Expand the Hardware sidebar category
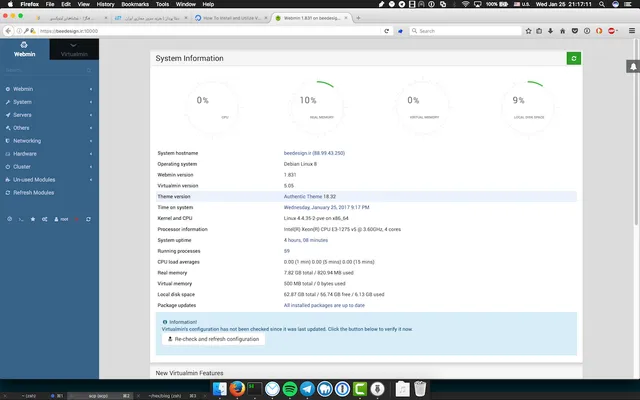This screenshot has height=400, width=640. [49, 154]
